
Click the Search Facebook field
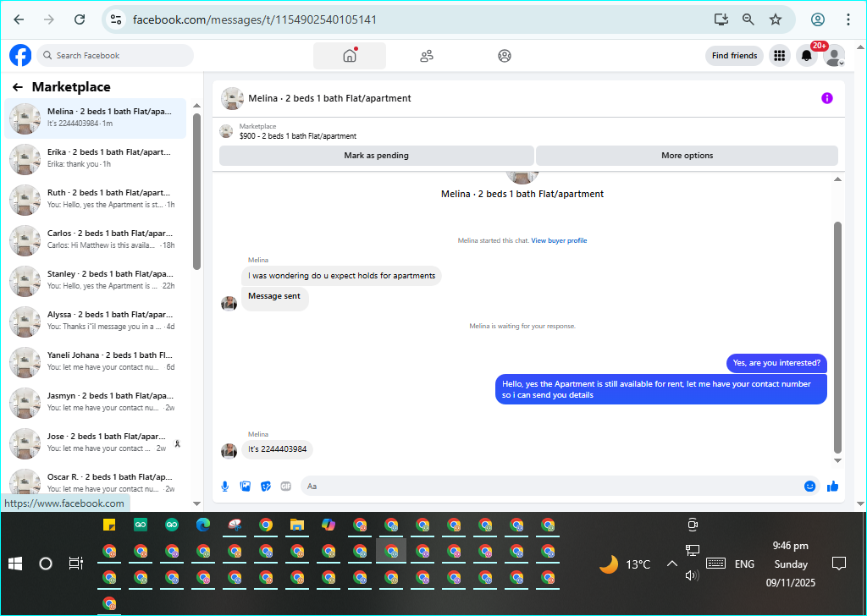coord(115,55)
